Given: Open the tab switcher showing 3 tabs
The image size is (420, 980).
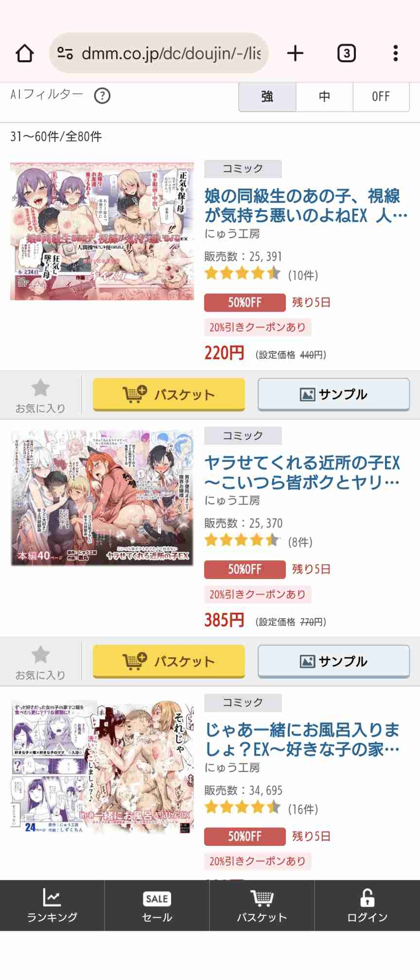Looking at the screenshot, I should [x=346, y=53].
